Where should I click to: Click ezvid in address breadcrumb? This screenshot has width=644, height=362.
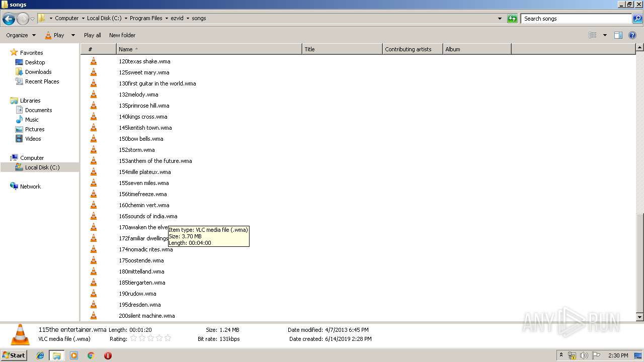[x=178, y=18]
